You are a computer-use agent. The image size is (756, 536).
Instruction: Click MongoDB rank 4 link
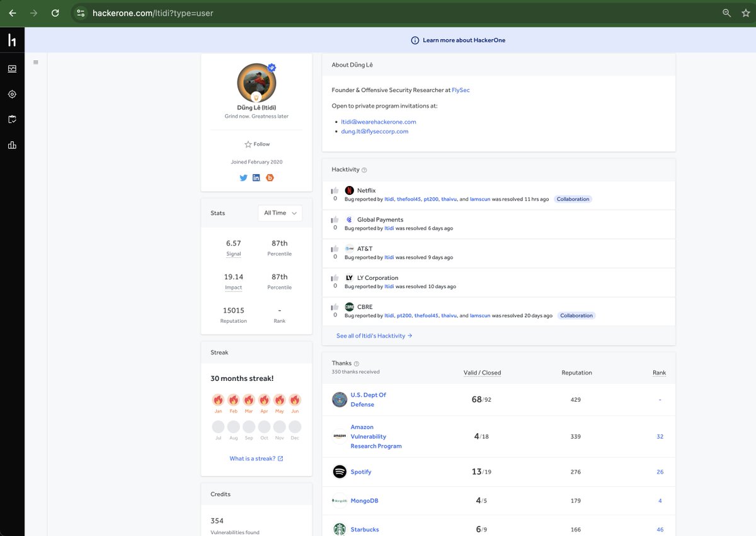click(660, 501)
